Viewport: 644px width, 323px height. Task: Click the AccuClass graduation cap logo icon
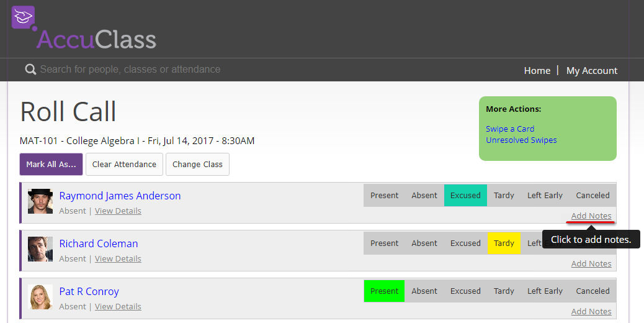pyautogui.click(x=23, y=17)
